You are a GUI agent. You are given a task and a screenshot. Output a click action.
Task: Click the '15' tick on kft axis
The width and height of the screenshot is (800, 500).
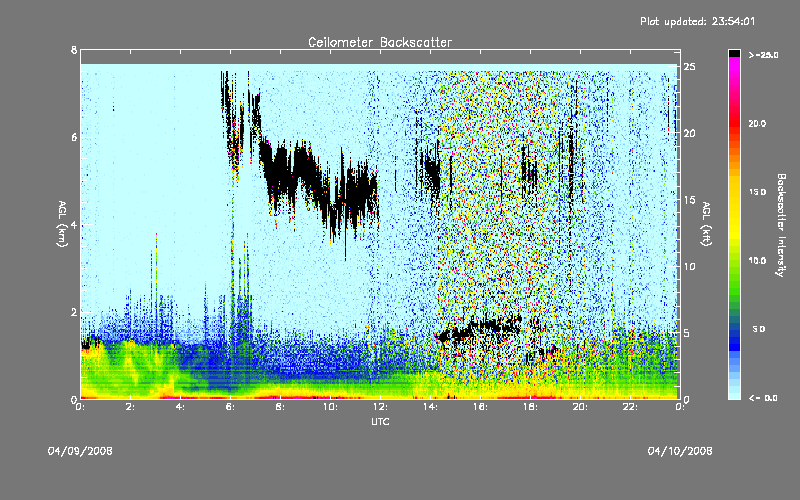pyautogui.click(x=690, y=200)
